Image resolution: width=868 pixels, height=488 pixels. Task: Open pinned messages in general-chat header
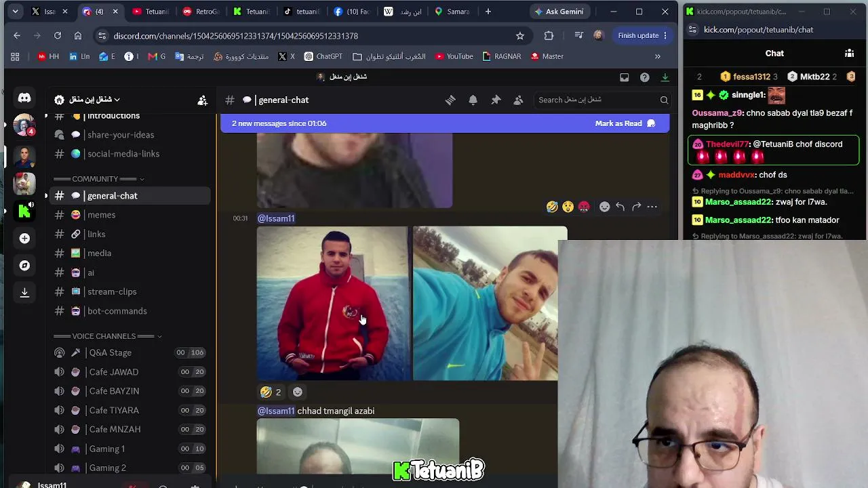[496, 100]
